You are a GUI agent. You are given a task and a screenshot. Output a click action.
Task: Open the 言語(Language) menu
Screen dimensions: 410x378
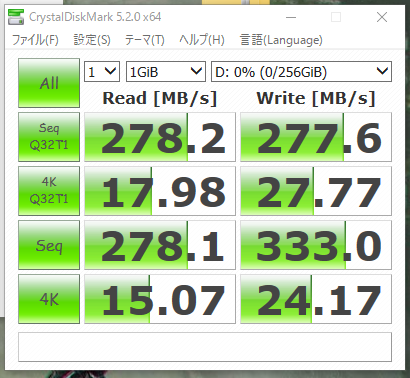tap(281, 40)
